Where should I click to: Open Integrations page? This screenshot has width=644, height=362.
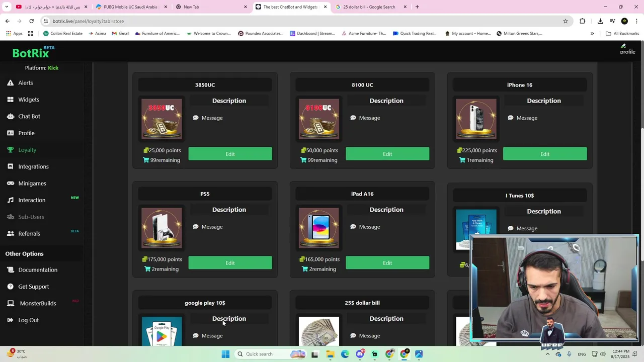33,166
